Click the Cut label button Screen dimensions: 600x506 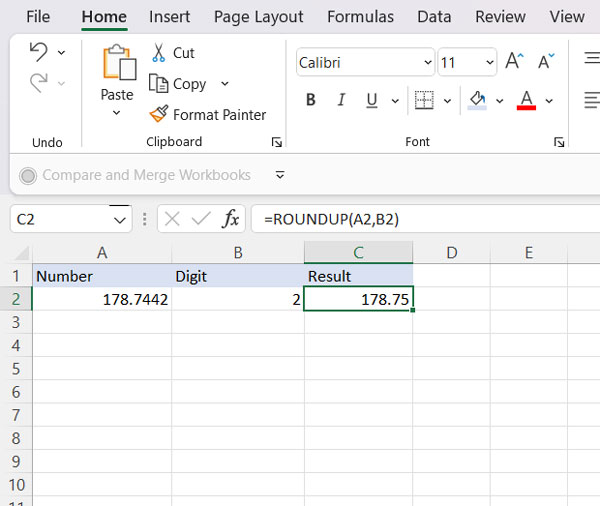click(x=184, y=53)
